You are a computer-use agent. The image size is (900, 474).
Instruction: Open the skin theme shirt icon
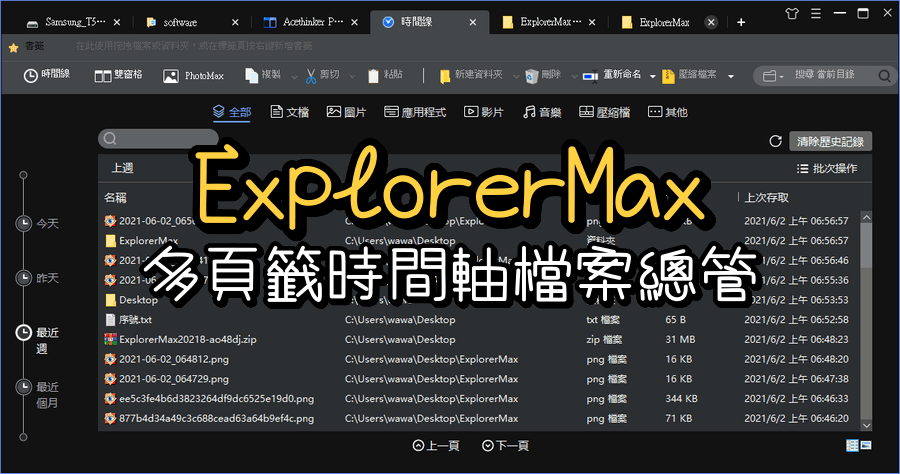[792, 13]
